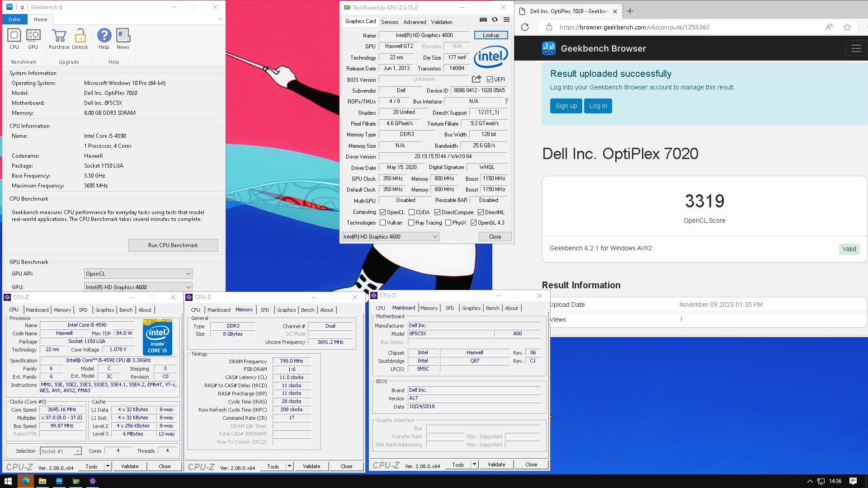Close the Dell OptiPlex 7020 browser tab

615,11
